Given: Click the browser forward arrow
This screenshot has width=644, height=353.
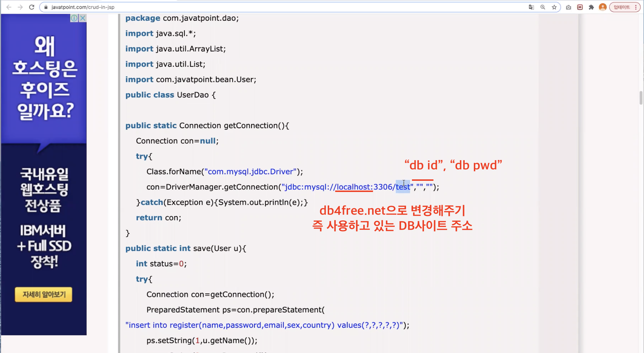Looking at the screenshot, I should pos(20,7).
